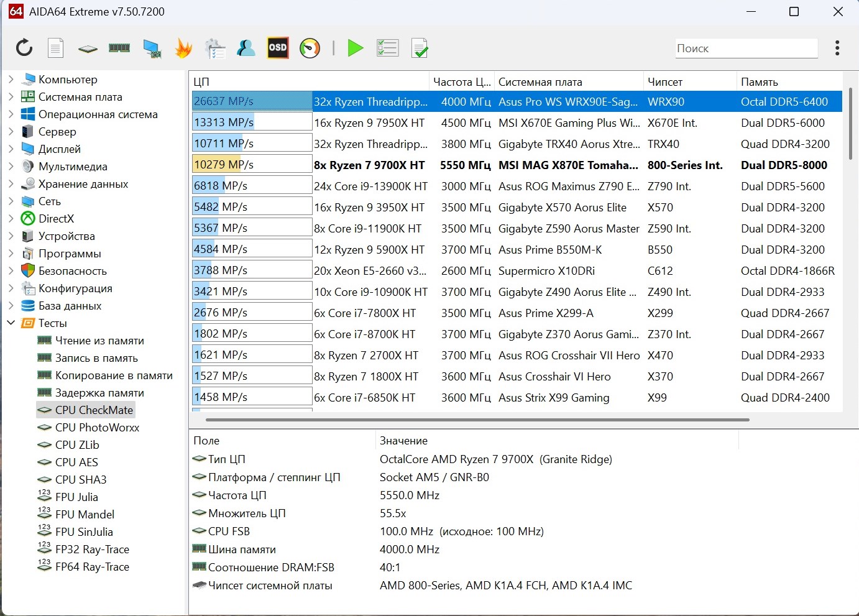Click the Refresh arrow icon in toolbar
The image size is (859, 616).
pyautogui.click(x=24, y=48)
